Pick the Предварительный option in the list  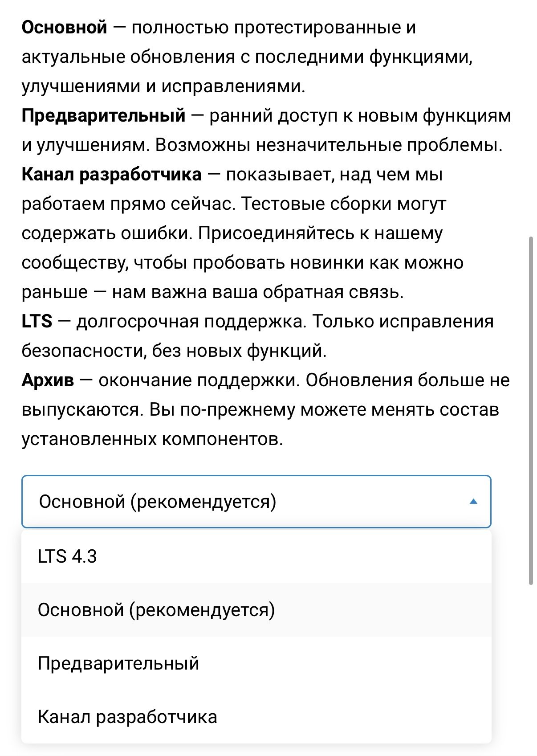(256, 663)
